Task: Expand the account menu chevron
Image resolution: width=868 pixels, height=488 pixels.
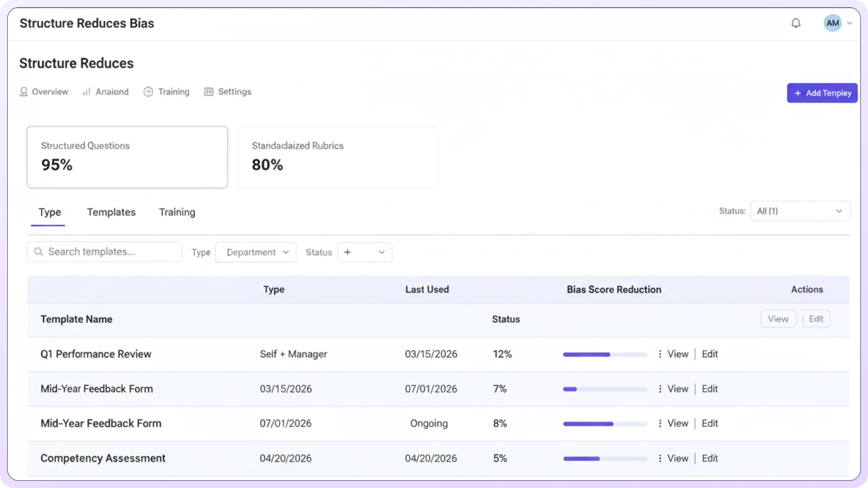Action: click(850, 23)
